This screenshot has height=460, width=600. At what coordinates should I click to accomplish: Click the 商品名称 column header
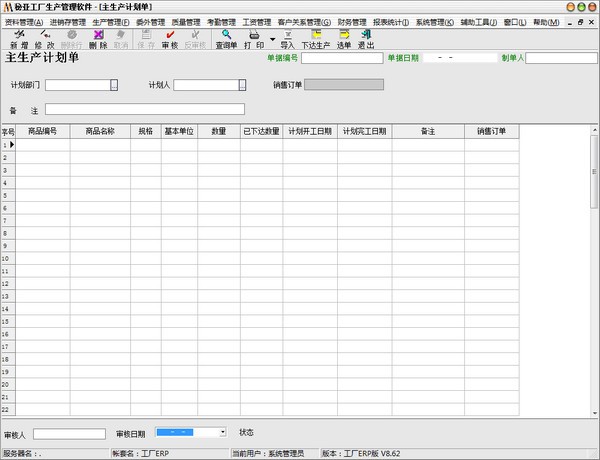(100, 131)
